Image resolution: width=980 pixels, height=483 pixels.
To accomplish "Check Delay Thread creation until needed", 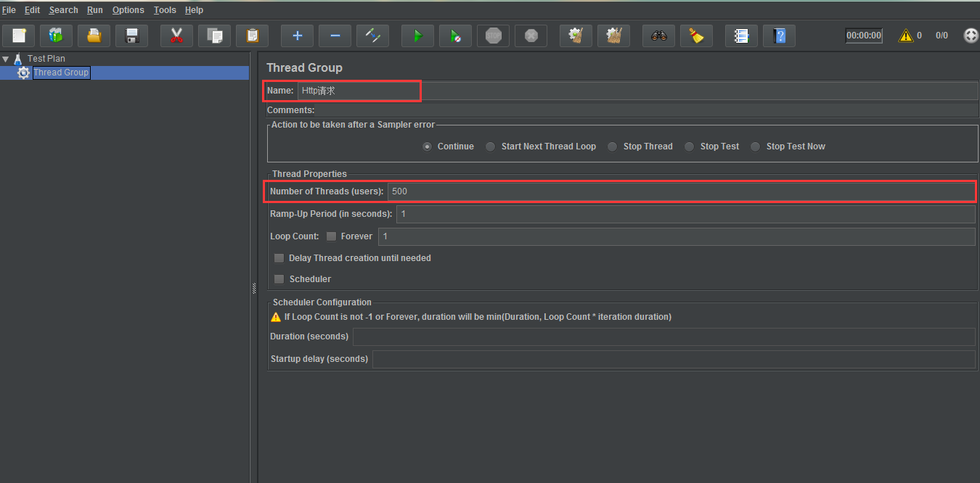I will pos(279,258).
